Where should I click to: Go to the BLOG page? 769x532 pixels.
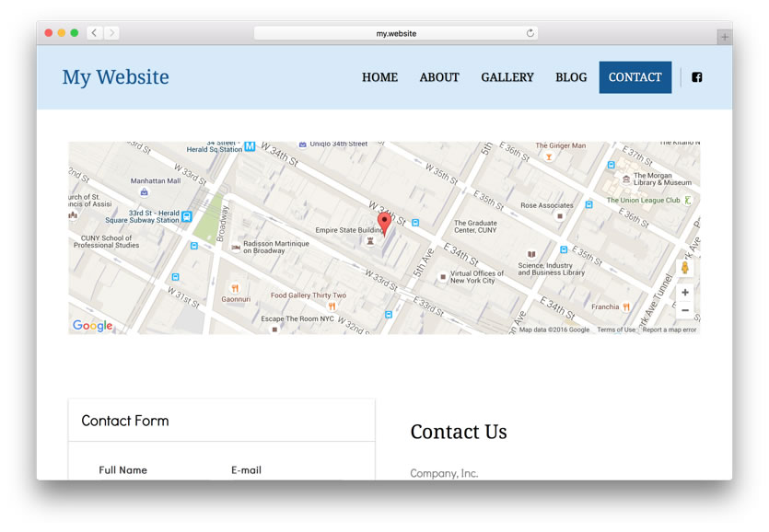pyautogui.click(x=571, y=77)
